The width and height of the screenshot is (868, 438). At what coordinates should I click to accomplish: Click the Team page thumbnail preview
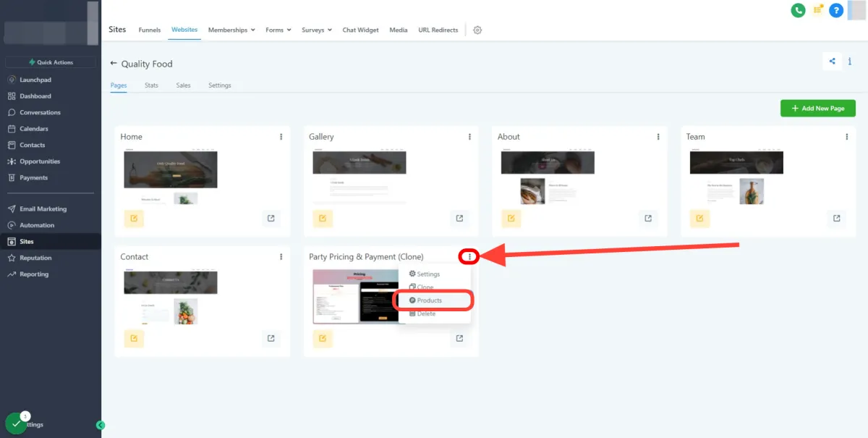pyautogui.click(x=736, y=176)
